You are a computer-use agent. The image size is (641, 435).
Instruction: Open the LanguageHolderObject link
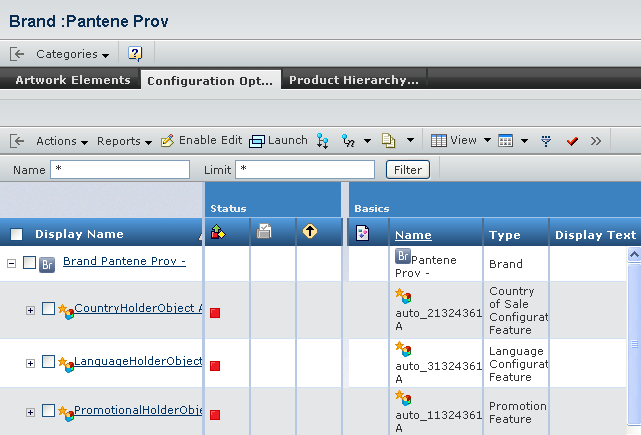pos(138,361)
